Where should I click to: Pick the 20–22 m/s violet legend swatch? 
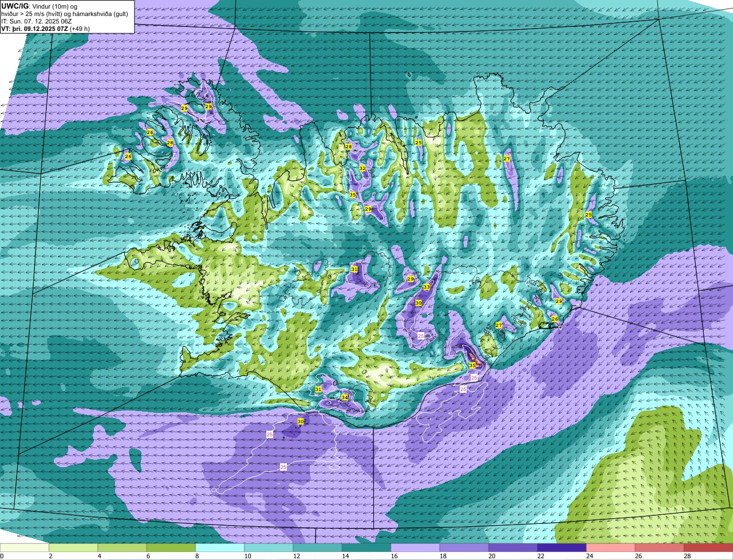[x=513, y=547]
